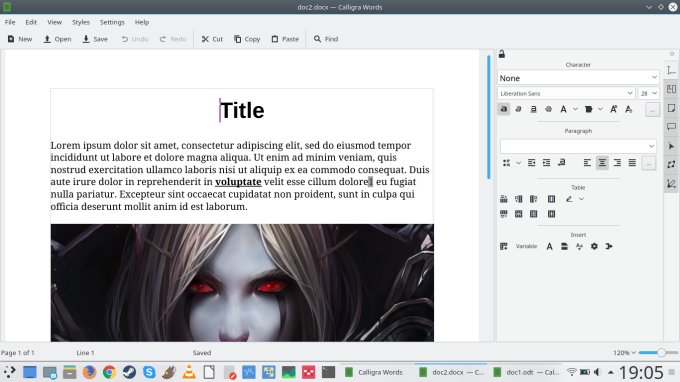This screenshot has height=382, width=680.
Task: Click the embedded image in the document
Action: [x=242, y=283]
